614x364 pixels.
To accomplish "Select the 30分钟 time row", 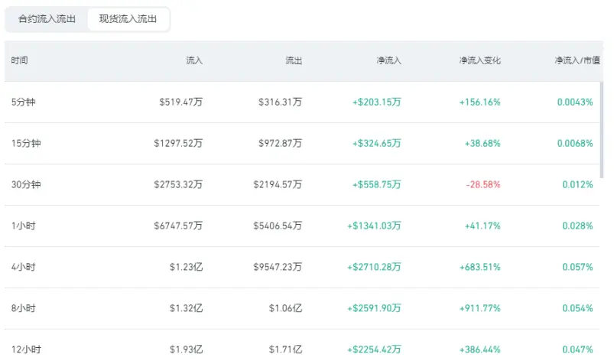I will click(x=302, y=184).
